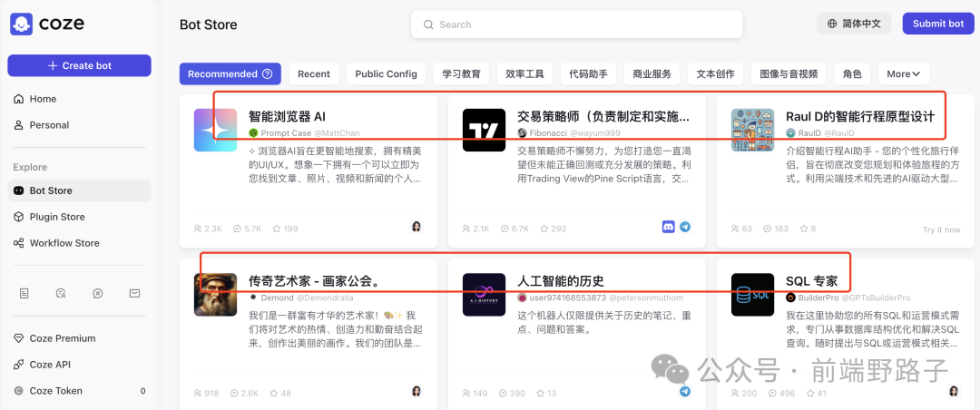Select the 商业服务 category tab
This screenshot has width=980, height=410.
point(652,73)
